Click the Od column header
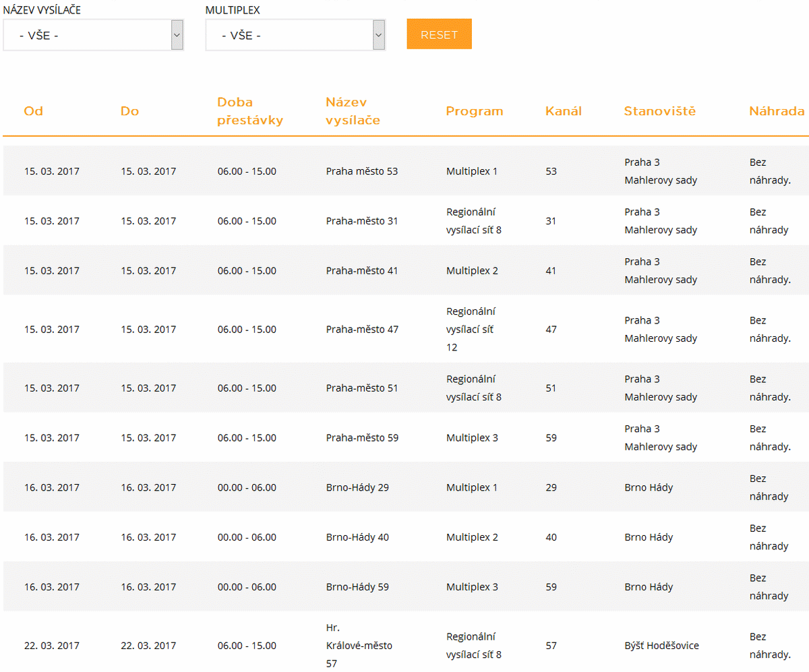Viewport: 809px width, 672px height. [33, 111]
